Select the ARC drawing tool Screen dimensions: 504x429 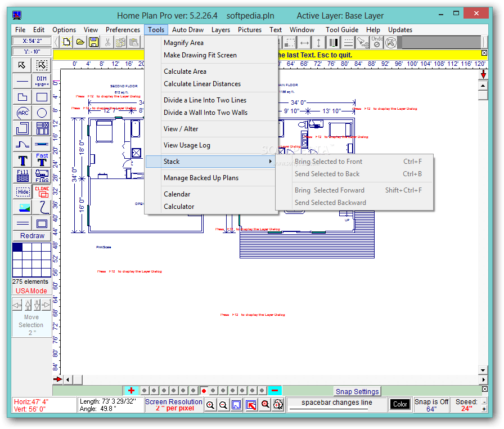tap(22, 113)
